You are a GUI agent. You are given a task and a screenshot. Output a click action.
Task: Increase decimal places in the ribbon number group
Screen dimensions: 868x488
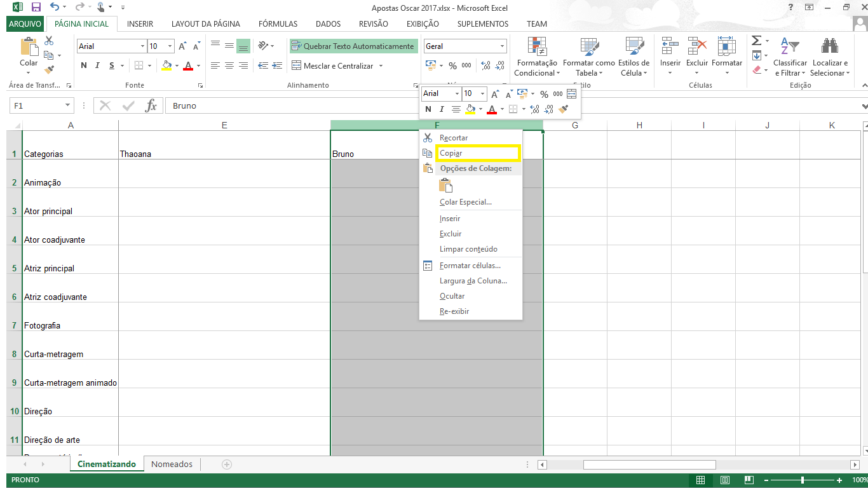[485, 65]
